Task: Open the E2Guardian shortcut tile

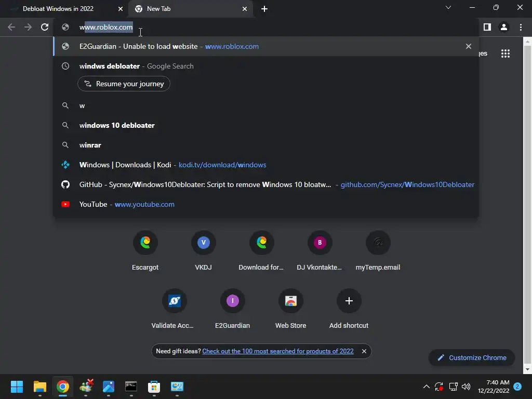Action: coord(232,309)
